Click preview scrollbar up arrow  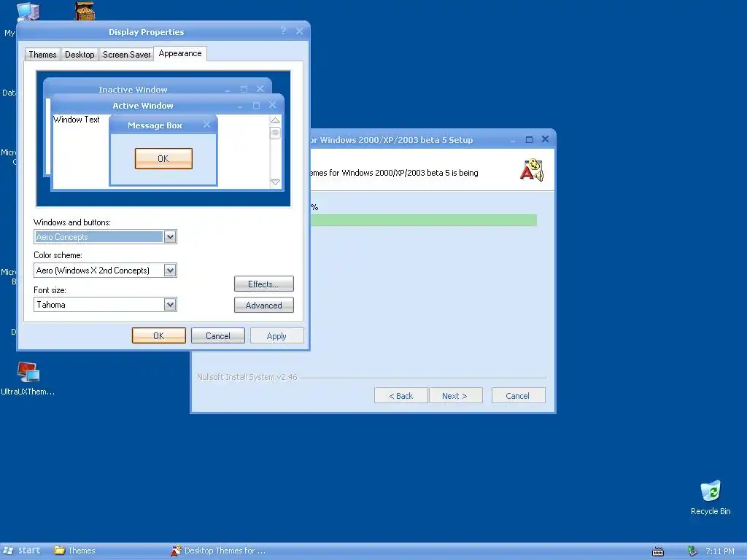tap(275, 120)
